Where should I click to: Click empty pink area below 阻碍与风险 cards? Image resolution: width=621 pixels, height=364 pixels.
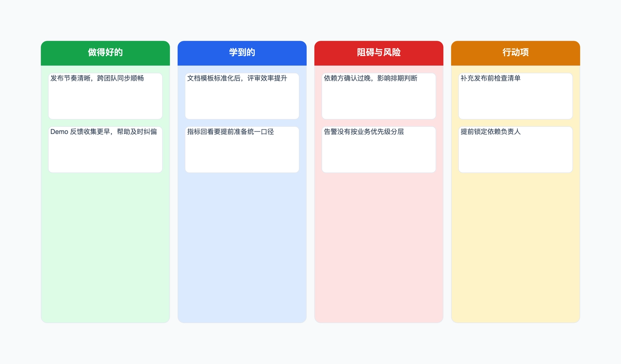[x=378, y=248]
